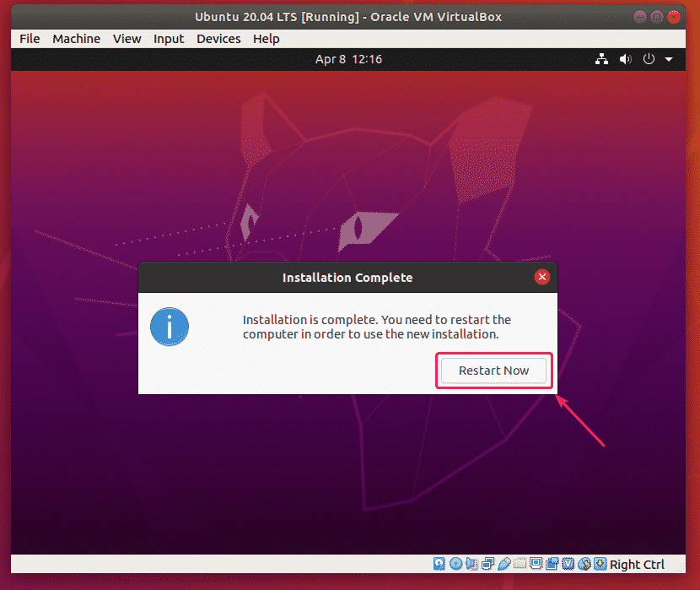Click the display monitor status icon

click(x=536, y=564)
